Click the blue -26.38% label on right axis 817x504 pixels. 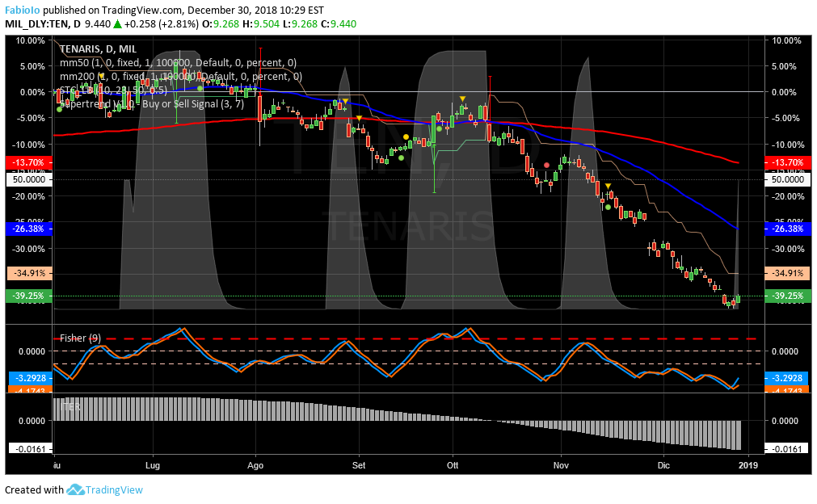787,229
